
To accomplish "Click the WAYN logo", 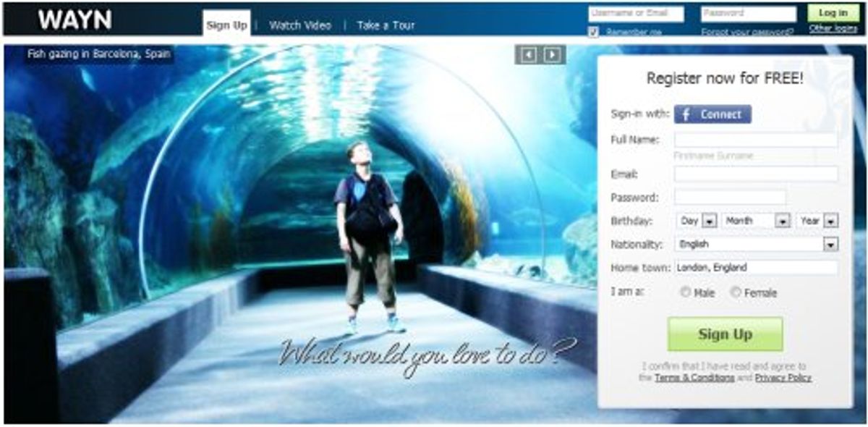I will click(77, 18).
